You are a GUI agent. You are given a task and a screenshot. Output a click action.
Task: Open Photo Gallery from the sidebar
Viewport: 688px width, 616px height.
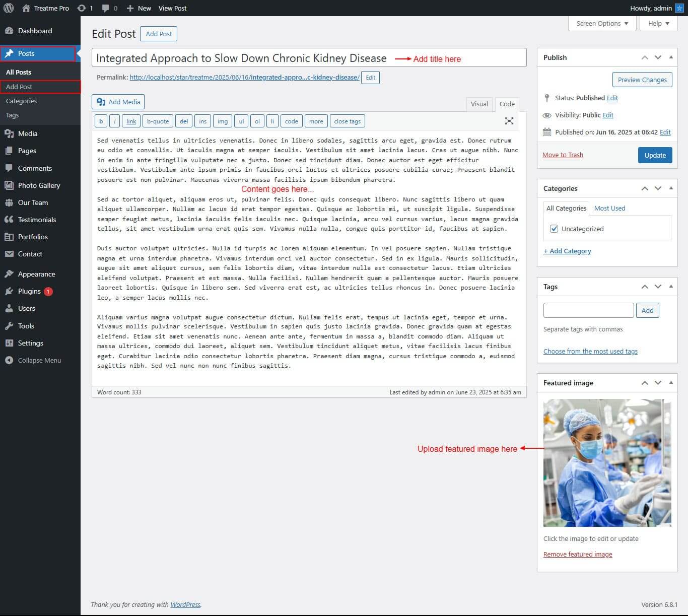pyautogui.click(x=39, y=185)
